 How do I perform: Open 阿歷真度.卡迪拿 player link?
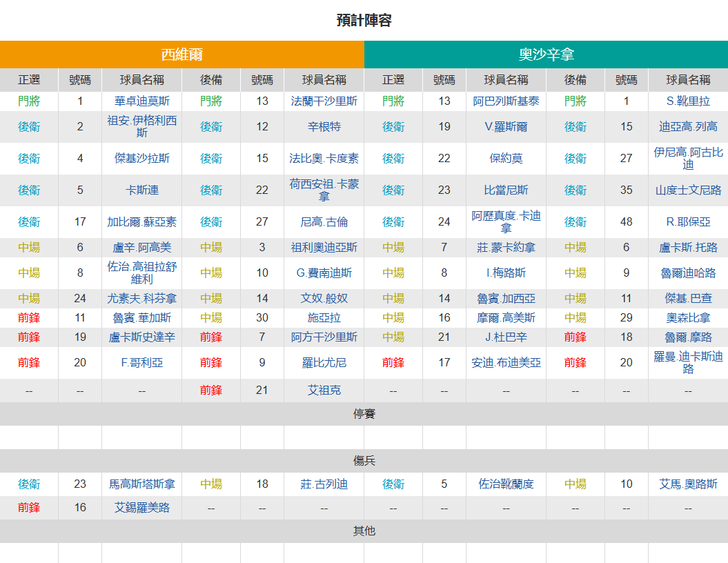[506, 222]
